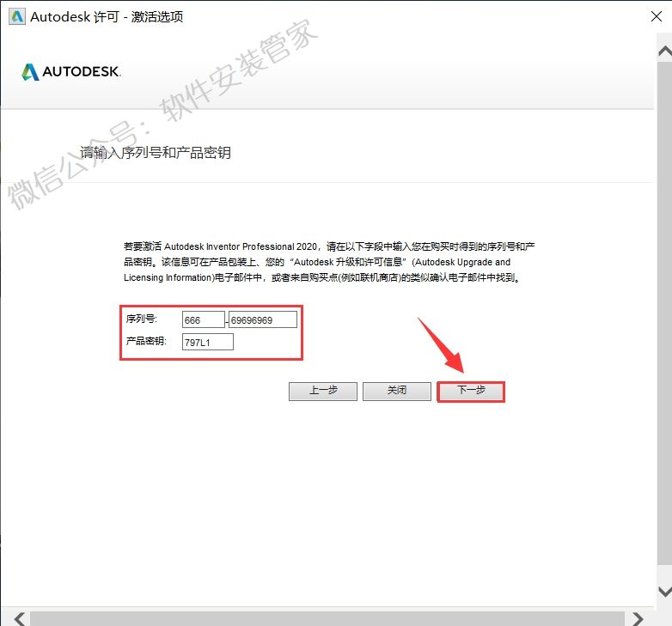Click the window title 'Autodesk 许可 - 激活选项'
The image size is (672, 626).
tap(107, 16)
